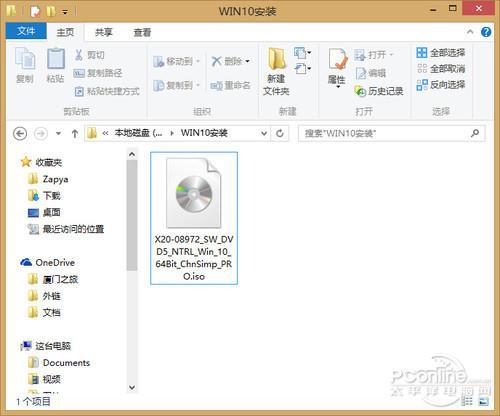Image resolution: width=500 pixels, height=416 pixels.
Task: Open History (历史记录)
Action: (379, 91)
